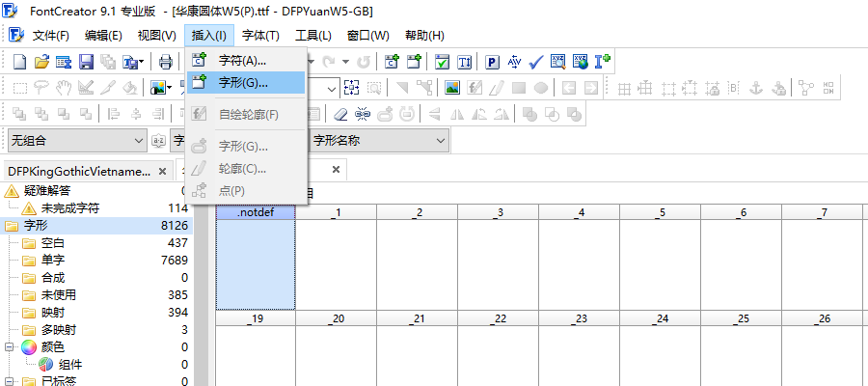Click the broken chain unlink icon
The width and height of the screenshot is (868, 386).
point(362,114)
